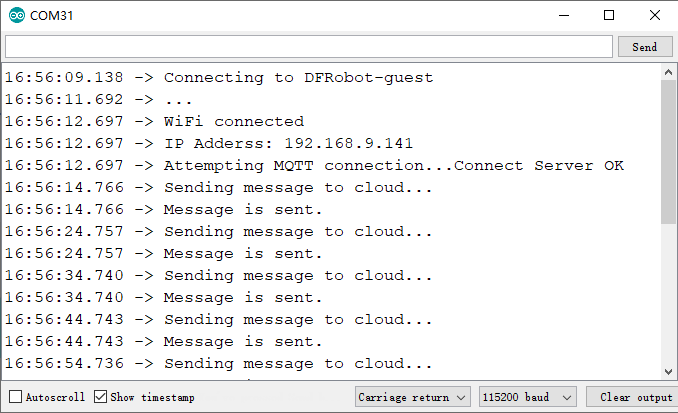The height and width of the screenshot is (413, 678).
Task: Click the 'WiFi connected' output line
Action: pyautogui.click(x=154, y=122)
